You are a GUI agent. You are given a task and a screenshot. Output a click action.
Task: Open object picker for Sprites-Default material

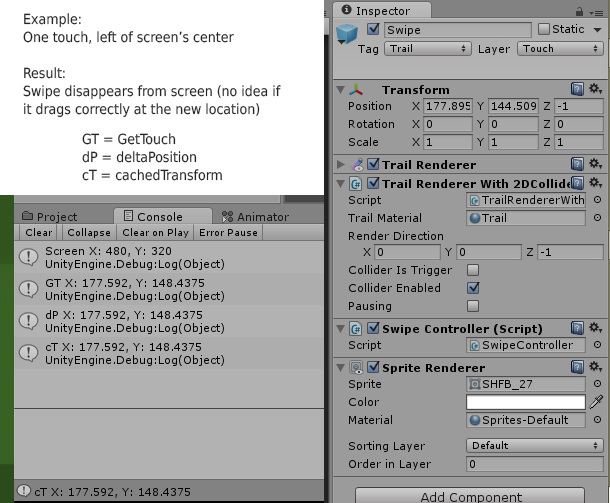[598, 420]
